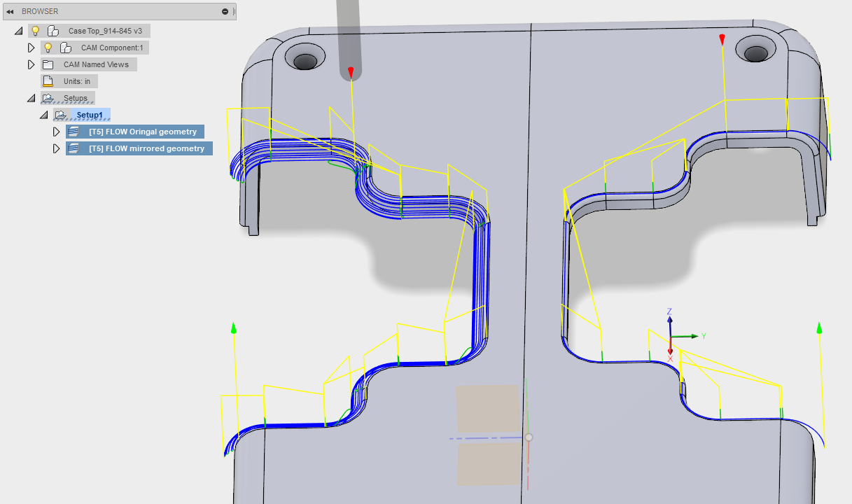This screenshot has height=504, width=852.
Task: Click the Setup1 folder icon
Action: pyautogui.click(x=61, y=115)
